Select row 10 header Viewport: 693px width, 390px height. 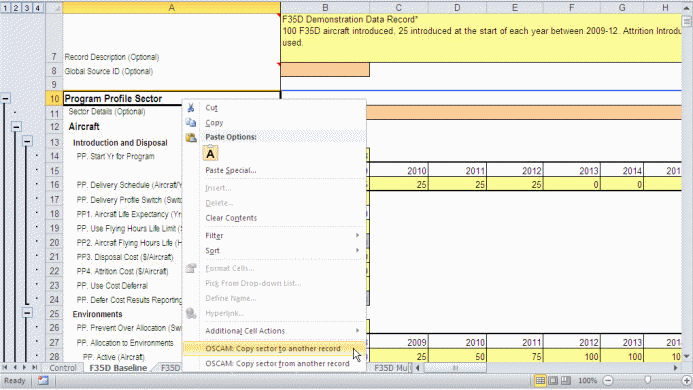pos(54,99)
